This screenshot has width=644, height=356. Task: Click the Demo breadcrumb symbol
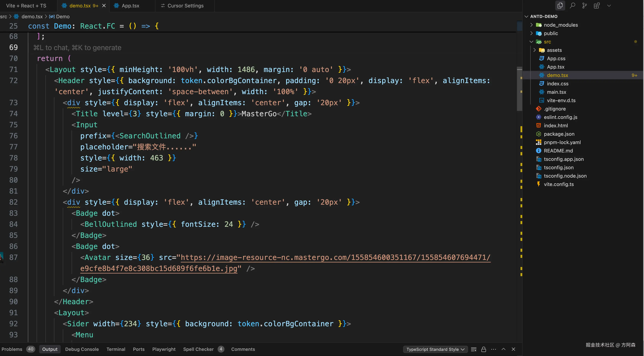pyautogui.click(x=62, y=16)
